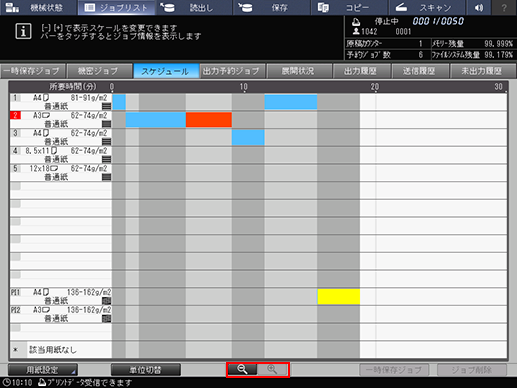517x388 pixels.
Task: Tap the blue job bar in tray 2
Action: tap(156, 120)
